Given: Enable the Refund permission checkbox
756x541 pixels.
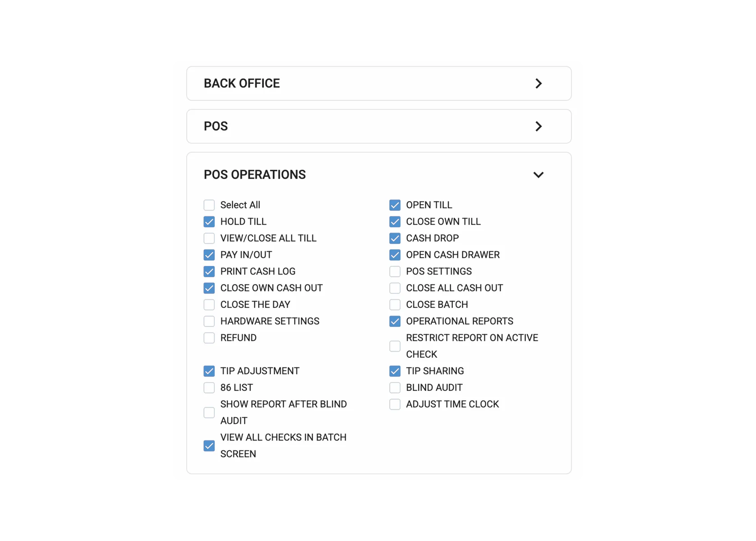Looking at the screenshot, I should (209, 338).
